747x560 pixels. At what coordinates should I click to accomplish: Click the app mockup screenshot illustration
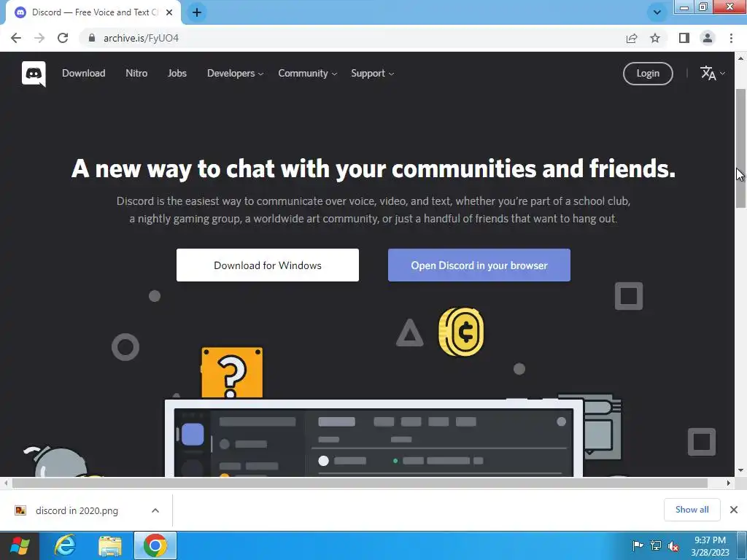[x=373, y=438]
